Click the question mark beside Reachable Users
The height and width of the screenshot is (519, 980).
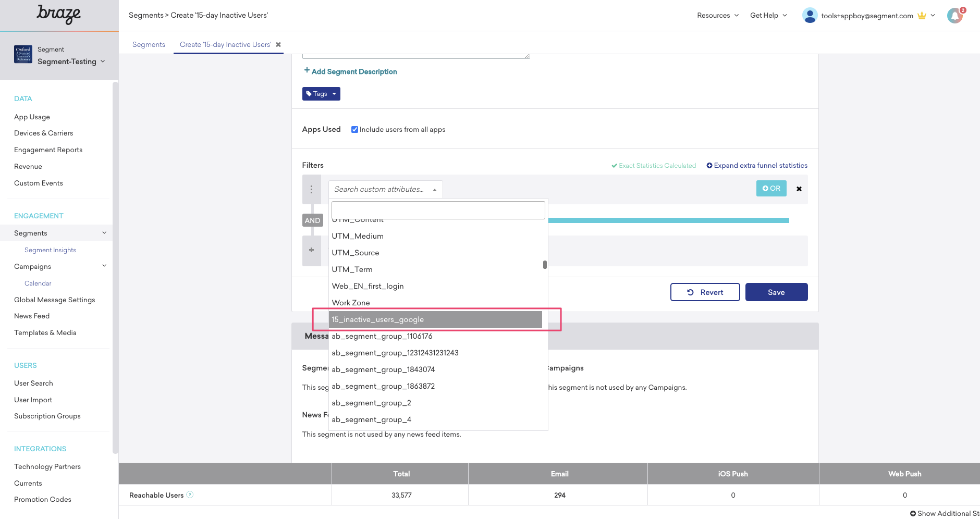coord(191,495)
